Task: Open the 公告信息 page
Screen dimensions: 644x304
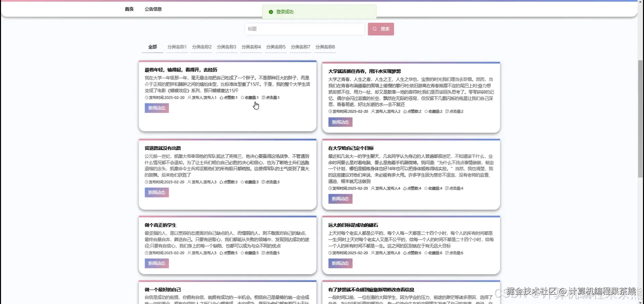Action: (153, 9)
